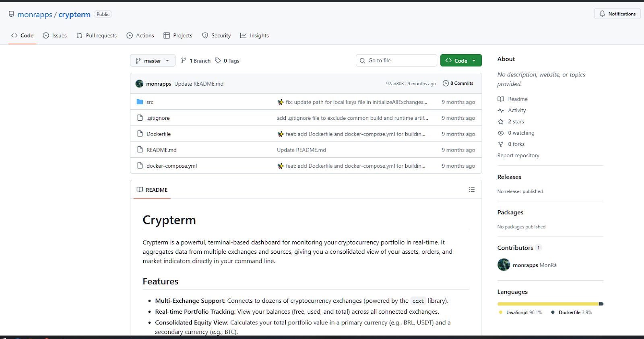Open the master branch dropdown

153,60
